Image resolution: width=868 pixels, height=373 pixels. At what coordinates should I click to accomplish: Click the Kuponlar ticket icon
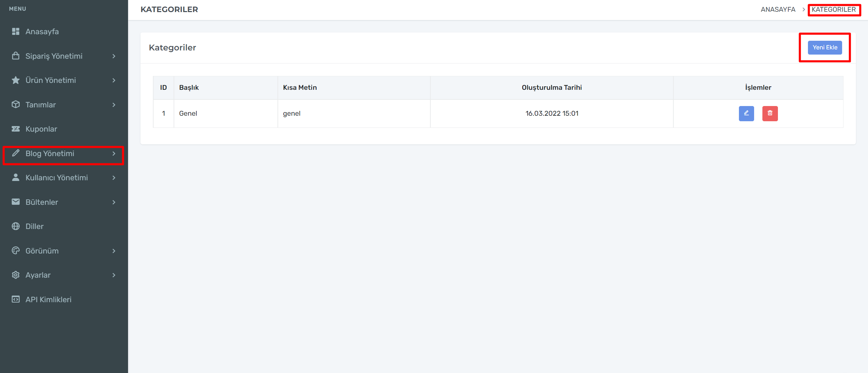(x=16, y=129)
